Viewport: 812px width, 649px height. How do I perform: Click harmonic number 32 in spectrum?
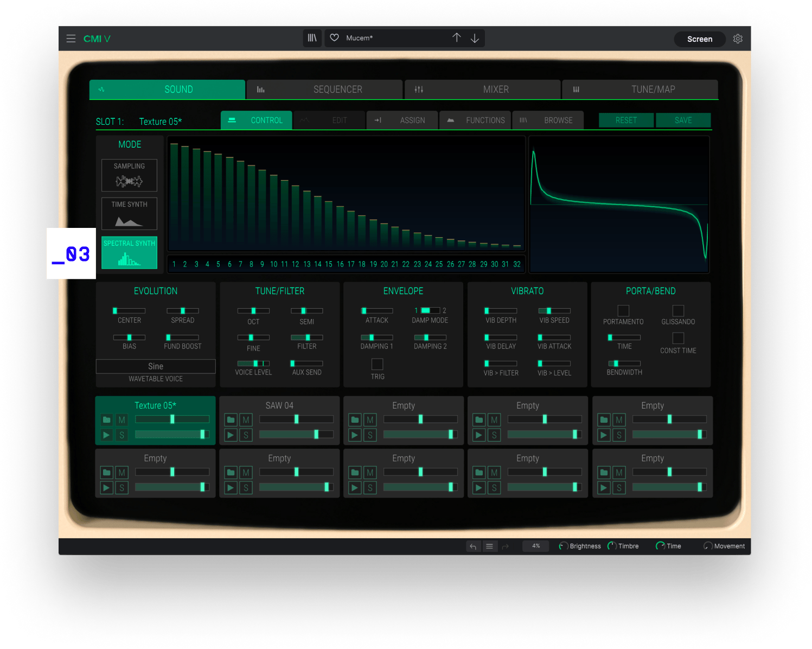click(517, 264)
